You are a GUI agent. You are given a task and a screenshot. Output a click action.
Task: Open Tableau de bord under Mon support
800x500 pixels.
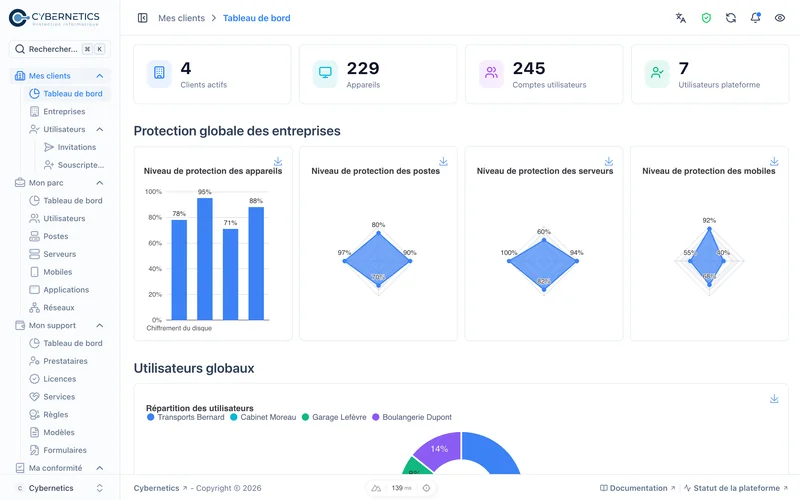(66, 343)
